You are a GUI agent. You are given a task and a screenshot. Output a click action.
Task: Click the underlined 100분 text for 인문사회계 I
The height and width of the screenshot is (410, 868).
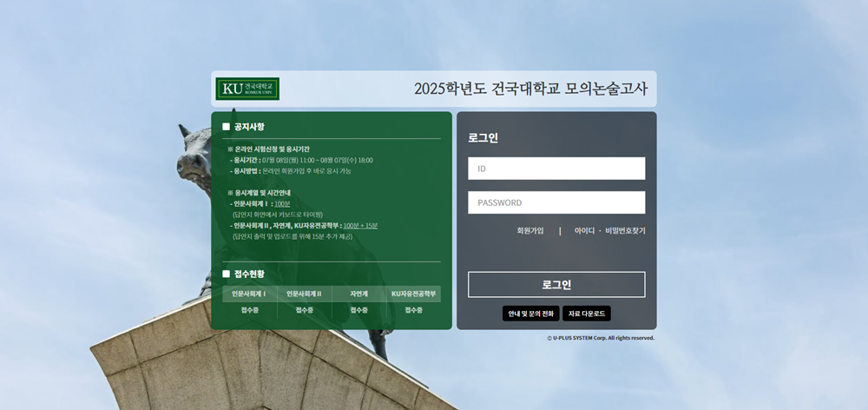coord(282,203)
